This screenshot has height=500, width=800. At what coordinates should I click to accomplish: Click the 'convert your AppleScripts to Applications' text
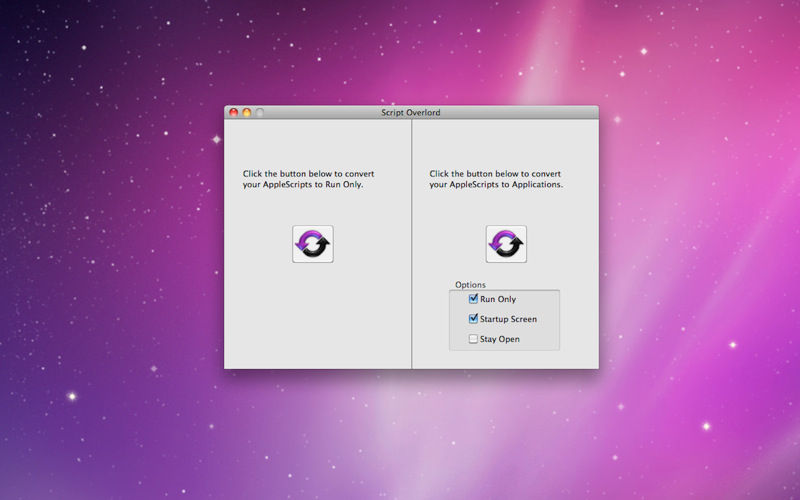[x=496, y=179]
